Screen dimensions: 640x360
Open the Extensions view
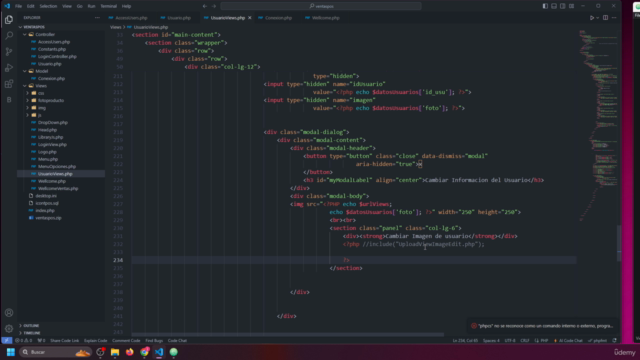tap(9, 84)
